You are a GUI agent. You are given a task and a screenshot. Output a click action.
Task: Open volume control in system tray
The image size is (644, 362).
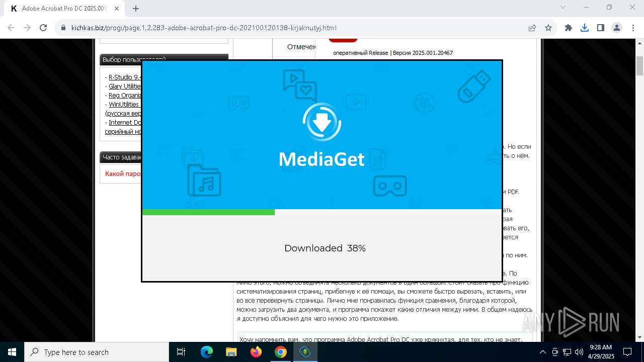(579, 352)
